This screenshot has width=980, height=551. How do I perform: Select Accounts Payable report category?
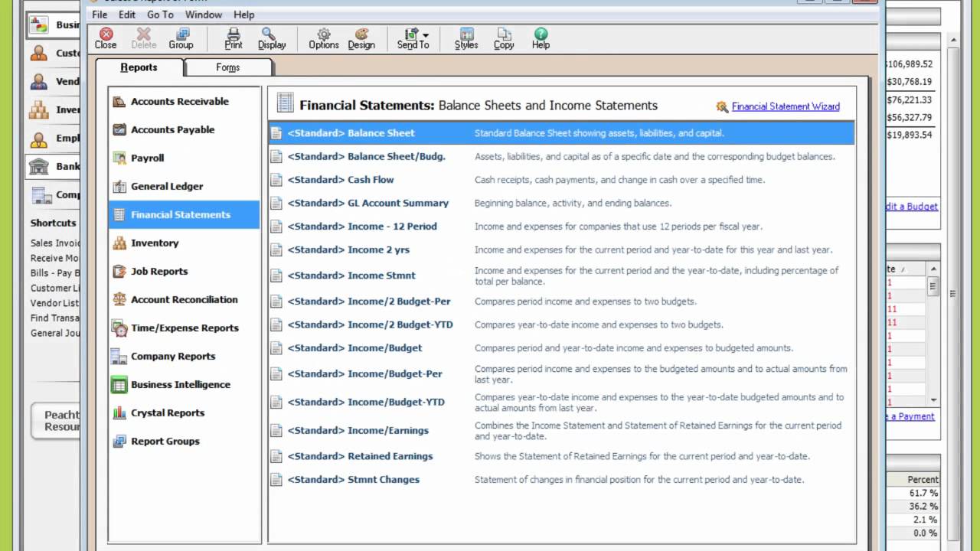tap(184, 129)
